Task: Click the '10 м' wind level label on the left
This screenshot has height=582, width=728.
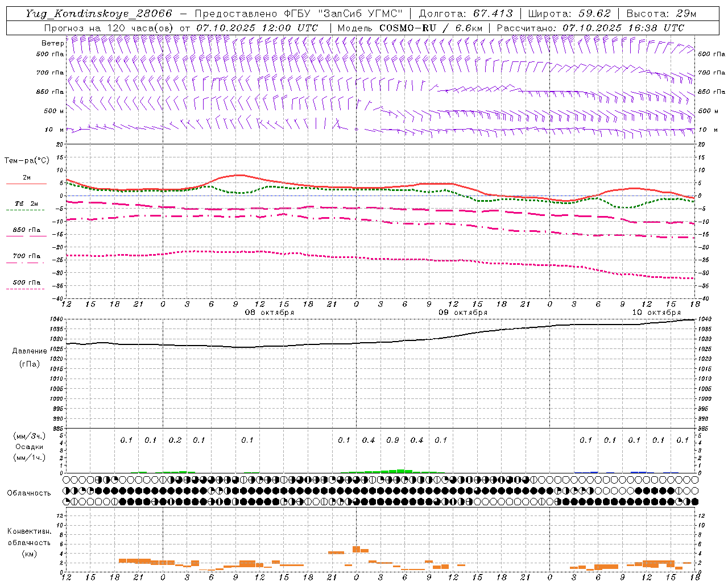Action: click(55, 130)
